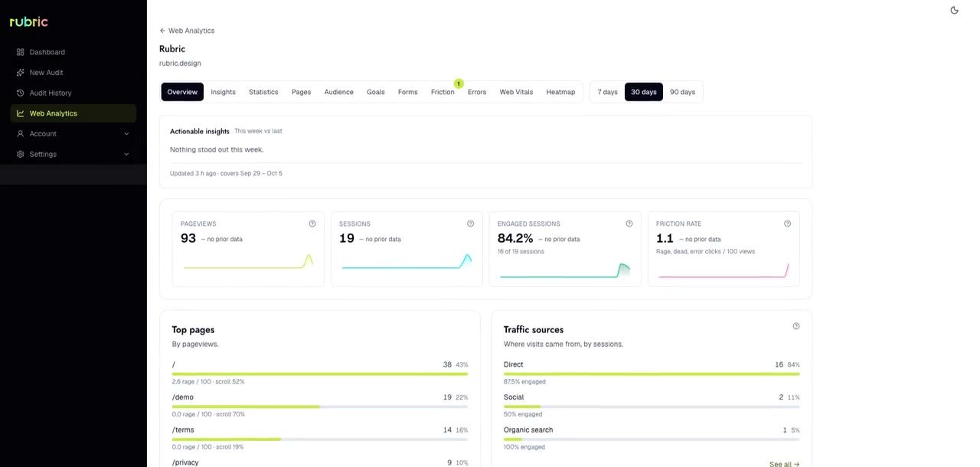Open the Goals tab
This screenshot has height=467, width=980.
coord(375,92)
